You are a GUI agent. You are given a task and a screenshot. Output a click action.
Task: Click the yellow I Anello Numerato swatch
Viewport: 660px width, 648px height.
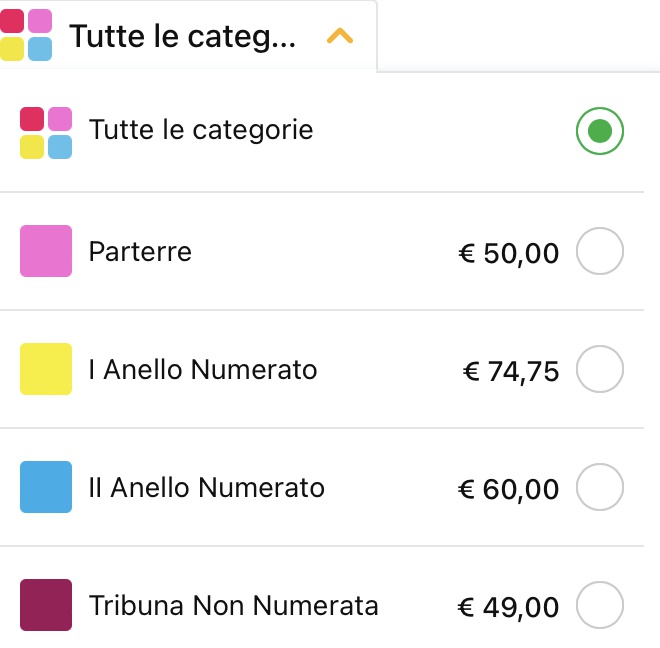click(46, 369)
